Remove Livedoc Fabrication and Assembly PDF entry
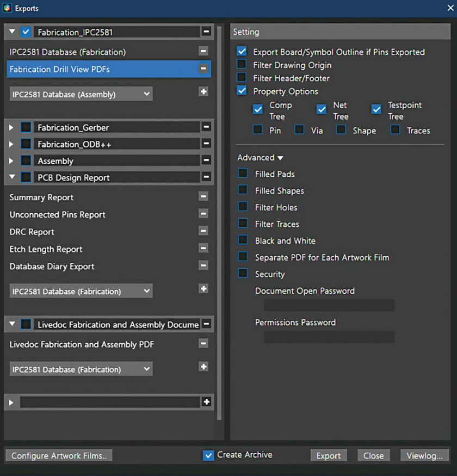 coord(203,344)
